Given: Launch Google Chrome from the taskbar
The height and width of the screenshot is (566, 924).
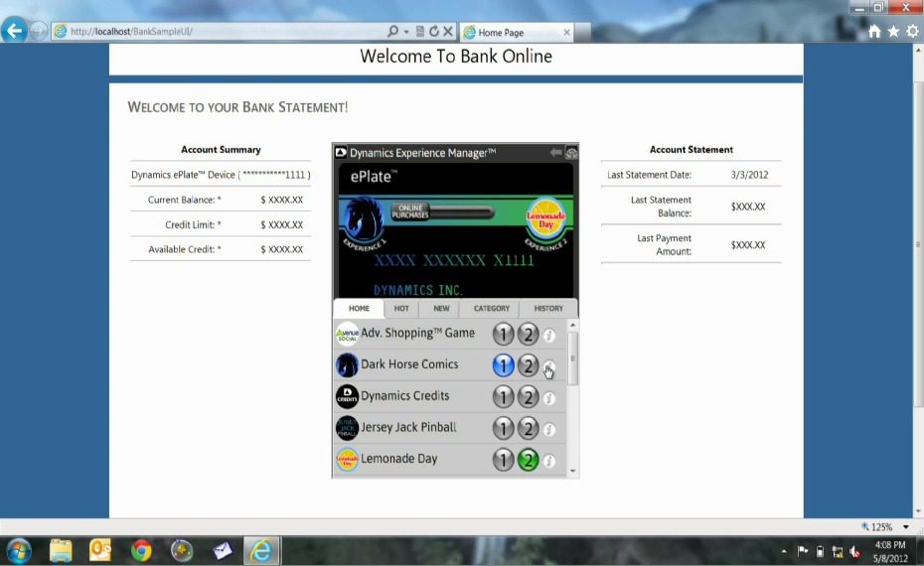Looking at the screenshot, I should click(x=141, y=551).
